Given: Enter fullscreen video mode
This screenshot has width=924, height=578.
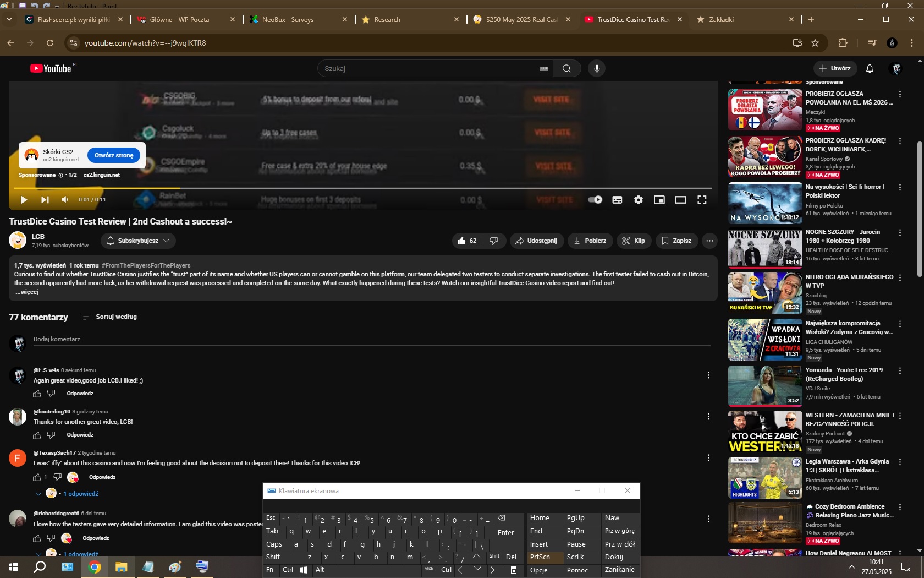Looking at the screenshot, I should 702,200.
